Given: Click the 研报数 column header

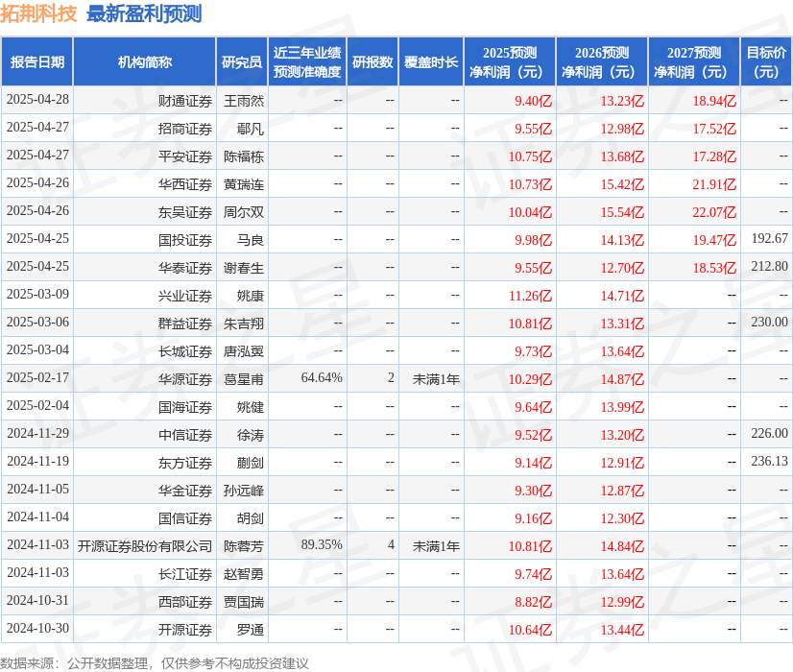Looking at the screenshot, I should (x=372, y=61).
